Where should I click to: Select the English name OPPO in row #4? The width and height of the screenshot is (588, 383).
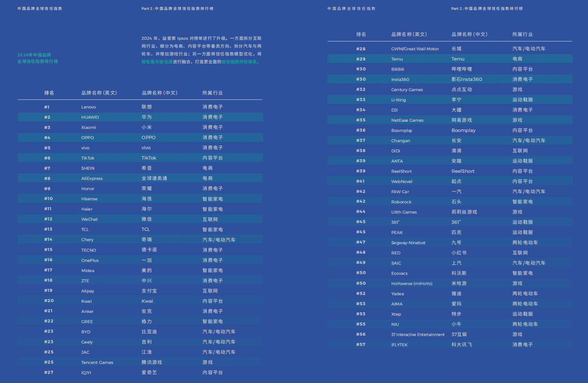[87, 138]
